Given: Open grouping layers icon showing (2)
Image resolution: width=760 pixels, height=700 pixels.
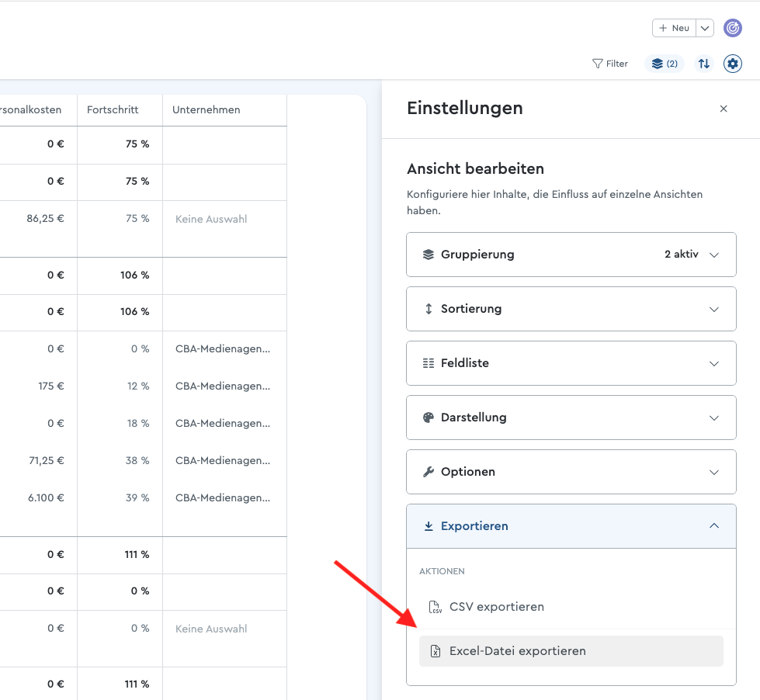Looking at the screenshot, I should click(x=665, y=64).
